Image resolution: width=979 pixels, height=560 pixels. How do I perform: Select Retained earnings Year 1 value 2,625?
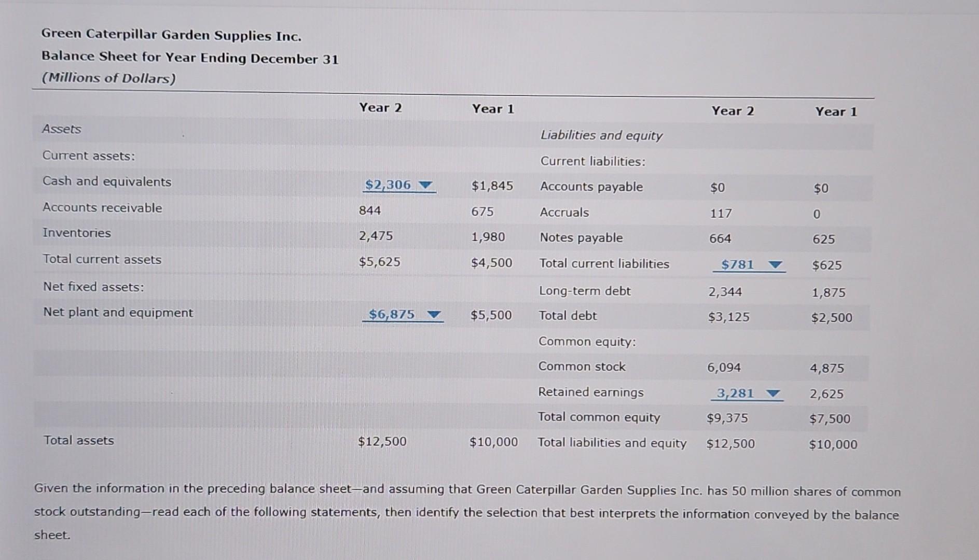click(x=827, y=394)
